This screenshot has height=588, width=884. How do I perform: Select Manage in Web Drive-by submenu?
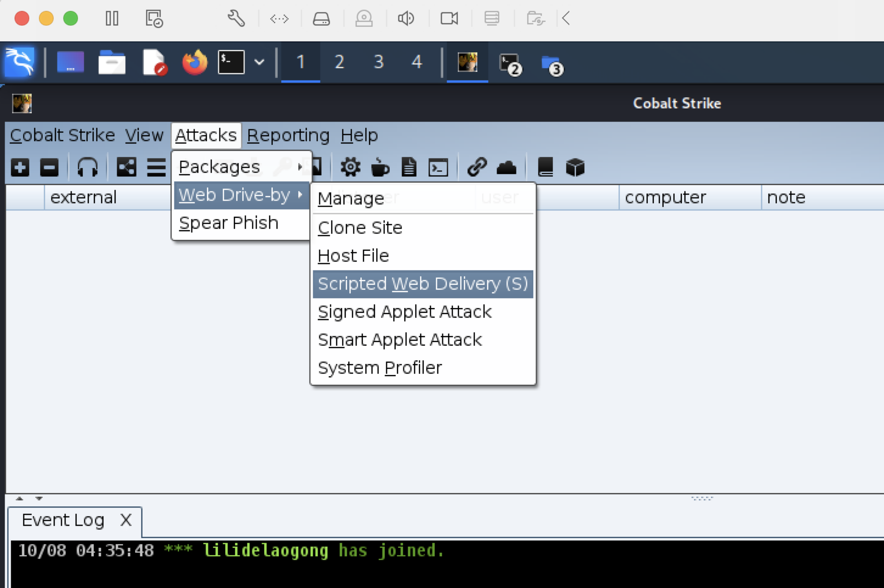[423, 198]
